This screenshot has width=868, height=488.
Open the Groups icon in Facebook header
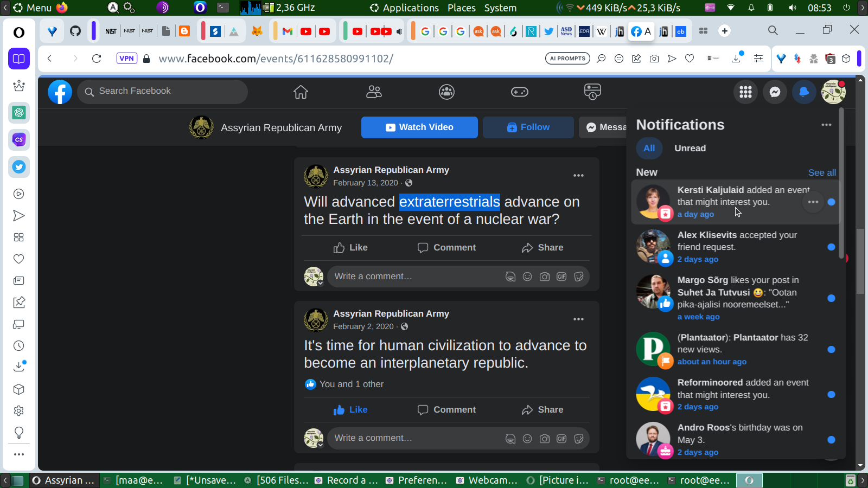click(x=446, y=92)
